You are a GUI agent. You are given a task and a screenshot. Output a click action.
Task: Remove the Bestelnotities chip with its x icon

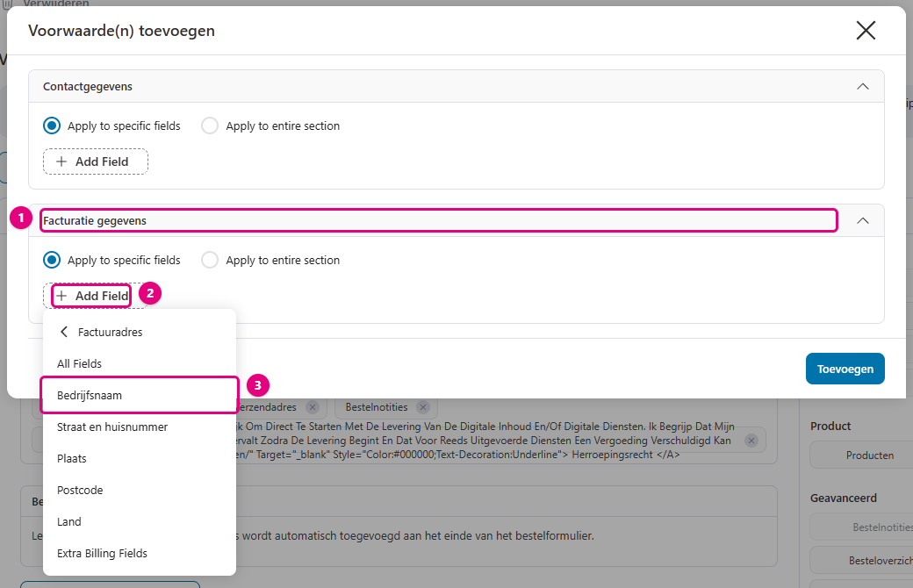click(x=423, y=407)
